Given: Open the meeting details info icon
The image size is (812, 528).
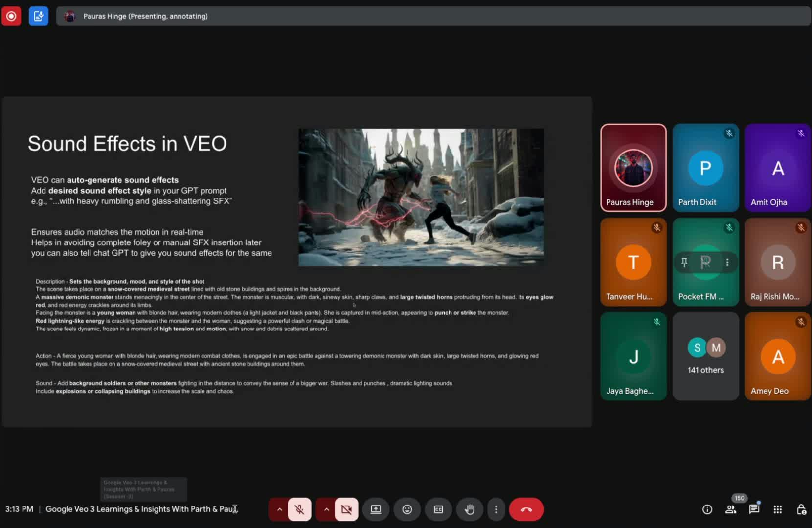Looking at the screenshot, I should coord(707,509).
